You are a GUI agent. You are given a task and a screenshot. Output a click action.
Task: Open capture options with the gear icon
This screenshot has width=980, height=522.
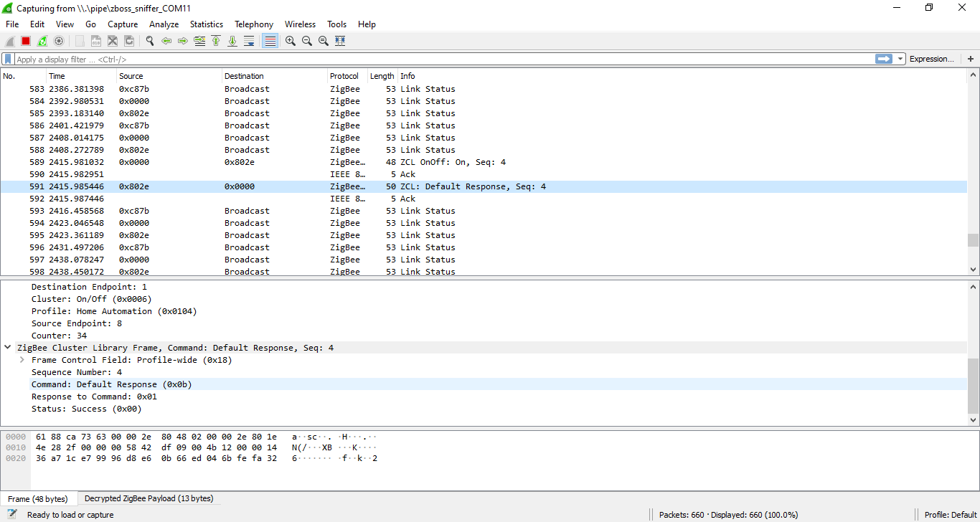point(59,41)
